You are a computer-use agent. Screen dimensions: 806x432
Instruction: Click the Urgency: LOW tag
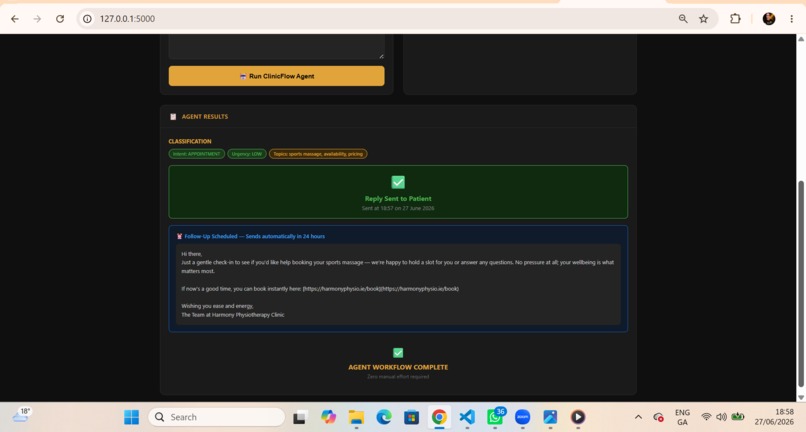click(247, 154)
